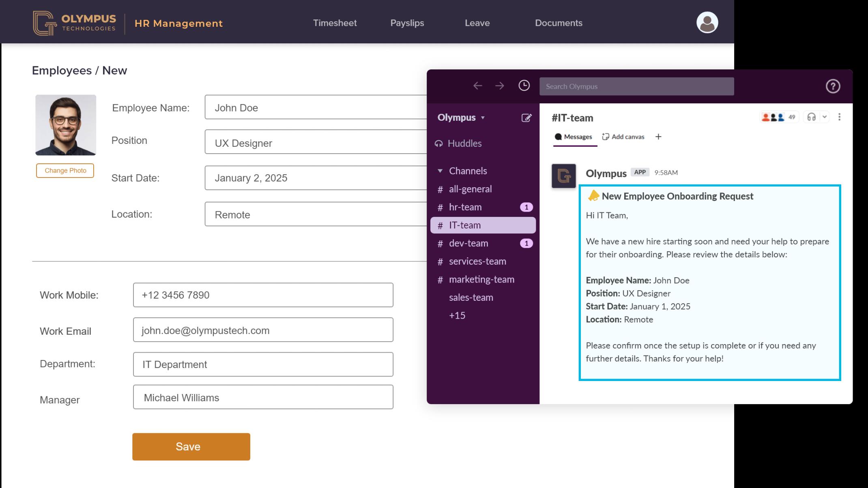This screenshot has height=488, width=868.
Task: Open the Timesheet menu item
Action: click(334, 23)
